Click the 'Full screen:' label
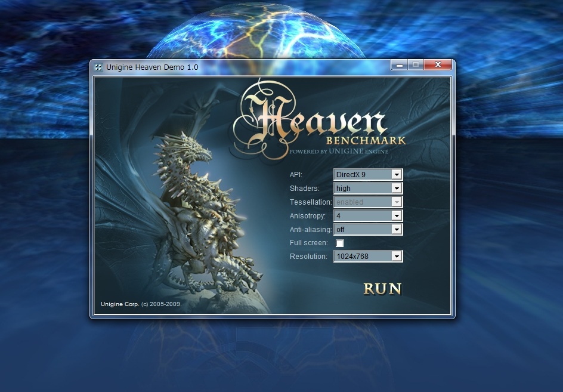This screenshot has width=563, height=392. 309,243
